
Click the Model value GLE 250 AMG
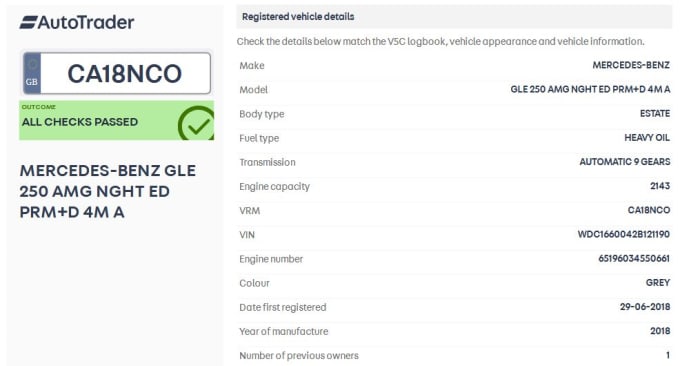(590, 89)
